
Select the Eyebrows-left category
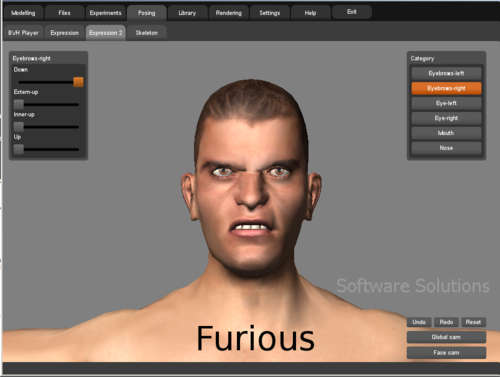point(446,73)
